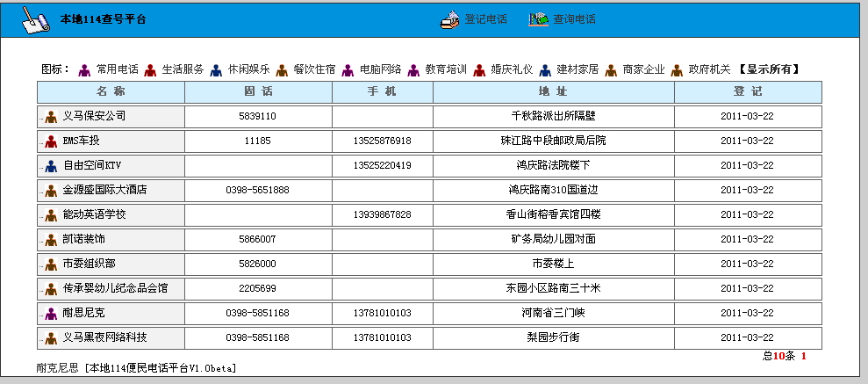Click the 建材家居 category person icon
The height and width of the screenshot is (384, 868).
[x=545, y=70]
